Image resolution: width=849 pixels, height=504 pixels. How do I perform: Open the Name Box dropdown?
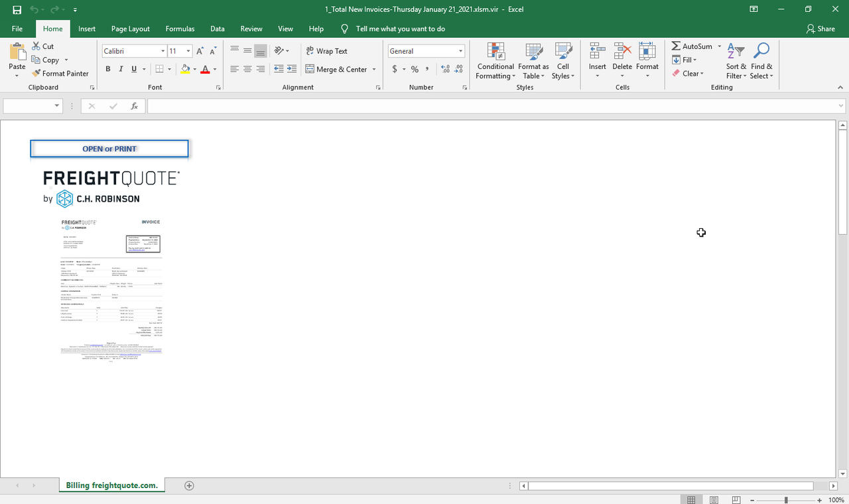click(x=57, y=106)
